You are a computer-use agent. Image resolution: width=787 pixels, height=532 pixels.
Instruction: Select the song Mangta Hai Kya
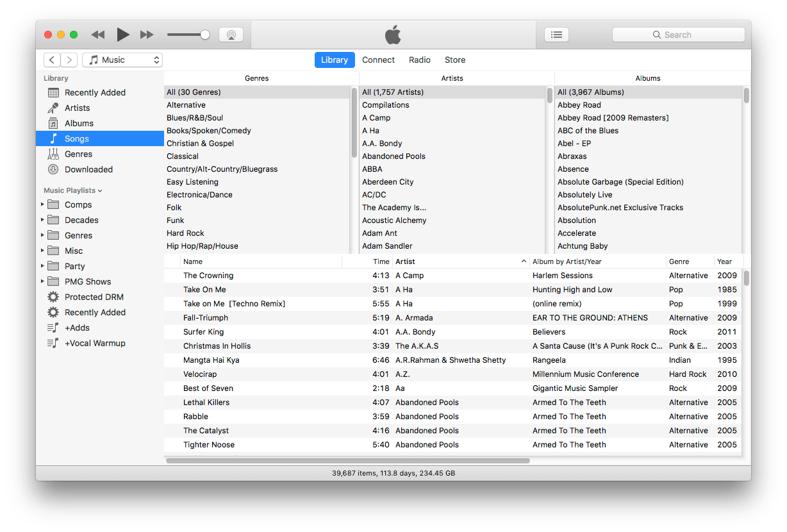pyautogui.click(x=452, y=360)
